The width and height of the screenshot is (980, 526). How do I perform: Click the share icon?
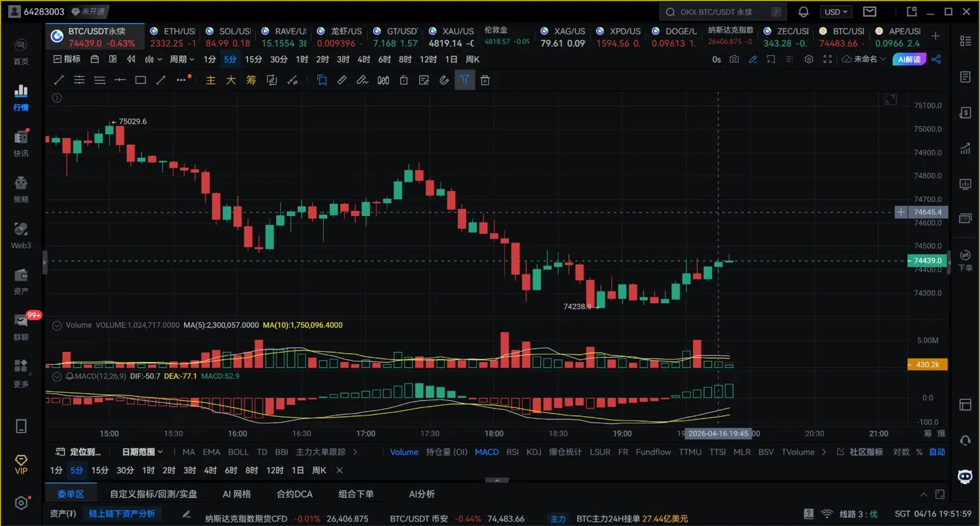(x=936, y=59)
